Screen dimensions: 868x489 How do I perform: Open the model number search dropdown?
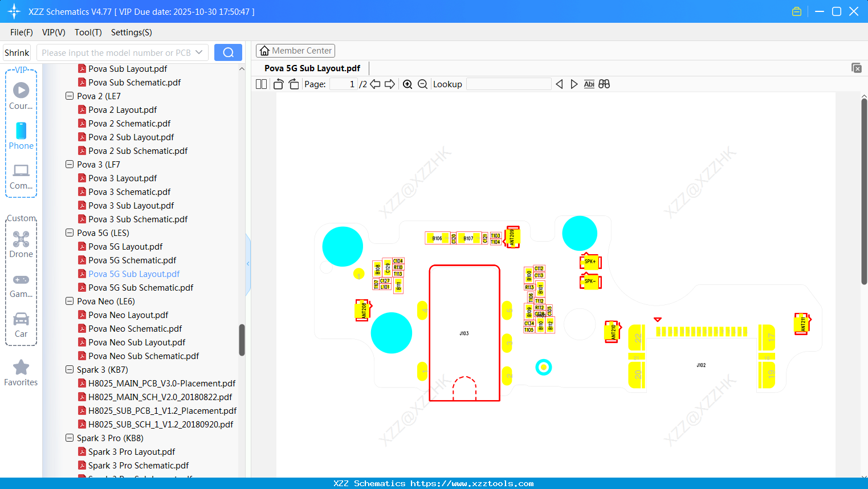[199, 52]
